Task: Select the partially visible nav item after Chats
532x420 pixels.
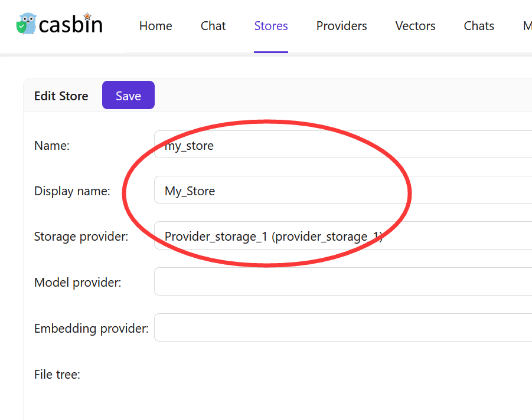Action: click(x=527, y=26)
